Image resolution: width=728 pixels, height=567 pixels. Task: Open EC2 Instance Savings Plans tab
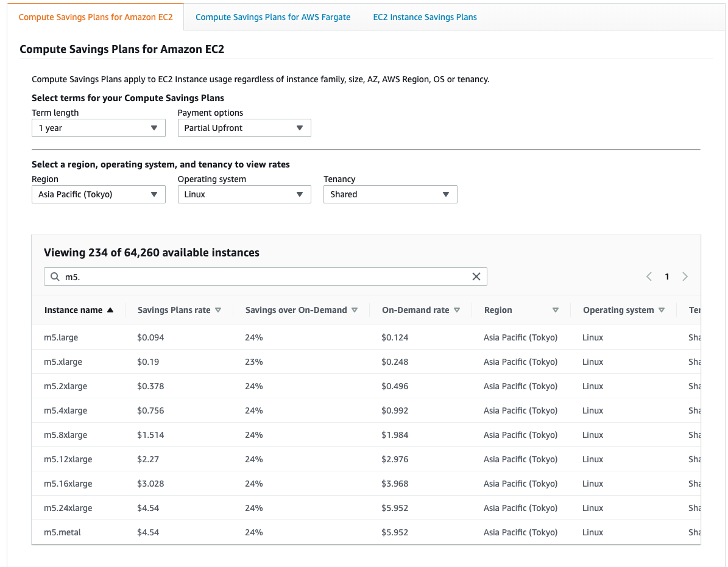click(425, 17)
